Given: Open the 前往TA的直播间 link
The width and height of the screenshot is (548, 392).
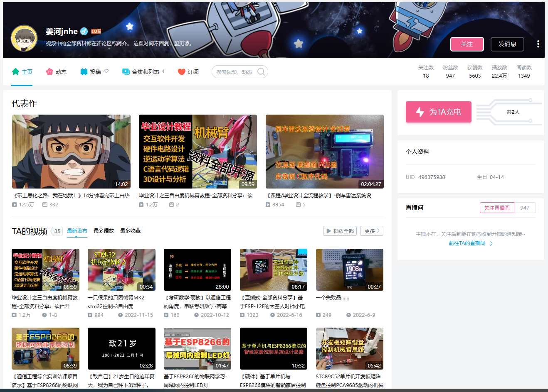Looking at the screenshot, I should click(x=467, y=243).
